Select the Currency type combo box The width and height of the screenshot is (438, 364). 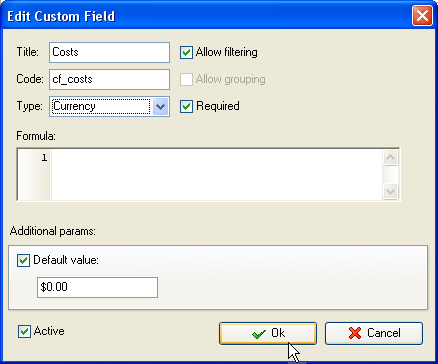(x=109, y=106)
